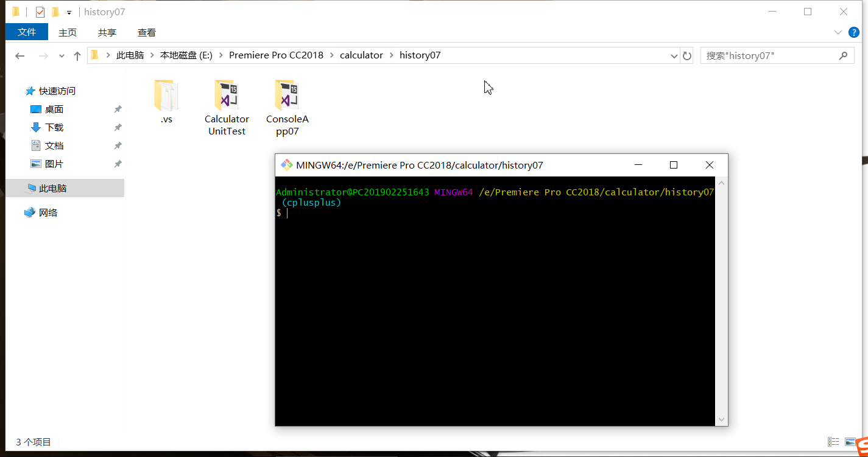Expand the chevron after 此电脑 in address bar
This screenshot has width=868, height=457.
click(x=152, y=55)
